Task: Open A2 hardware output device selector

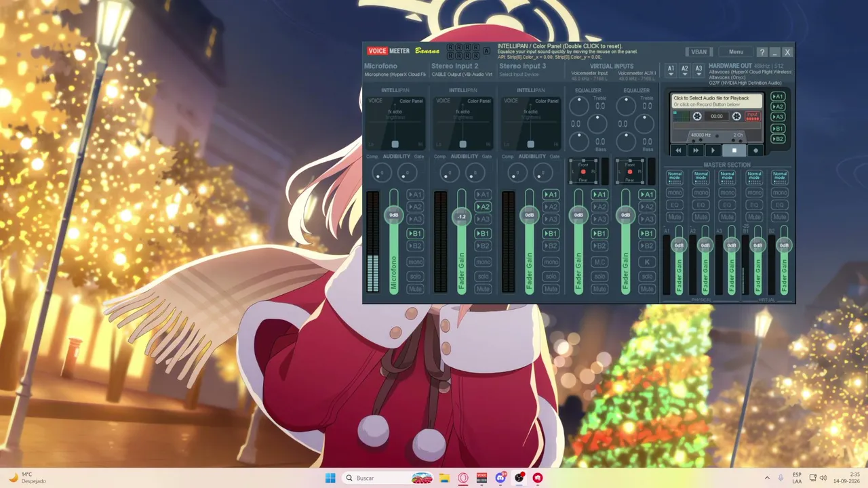Action: click(685, 70)
